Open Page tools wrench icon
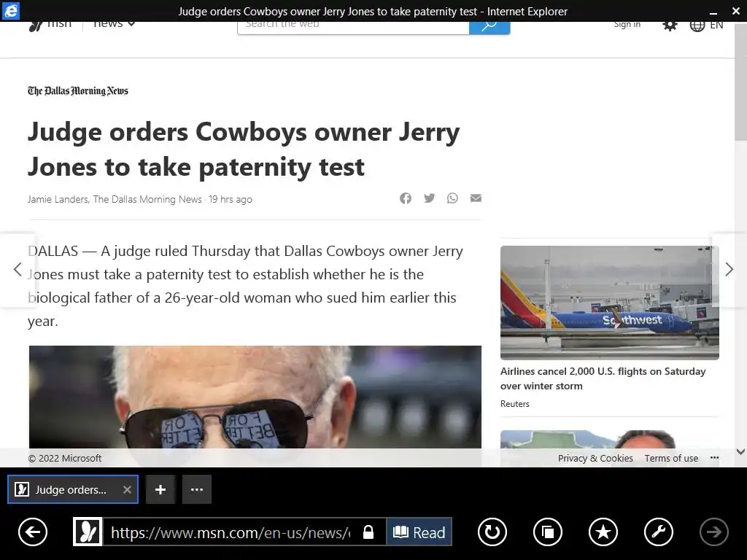The height and width of the screenshot is (560, 747). click(x=659, y=532)
